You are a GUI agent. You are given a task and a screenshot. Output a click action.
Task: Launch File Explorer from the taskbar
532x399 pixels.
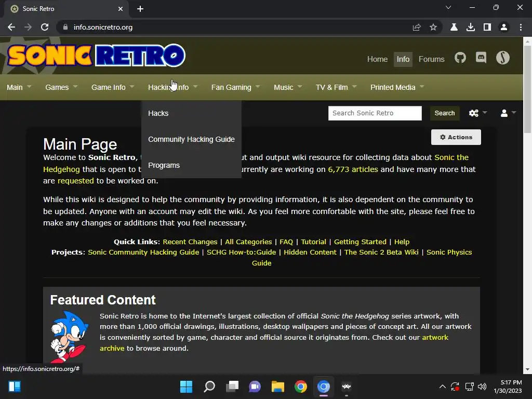pos(278,387)
